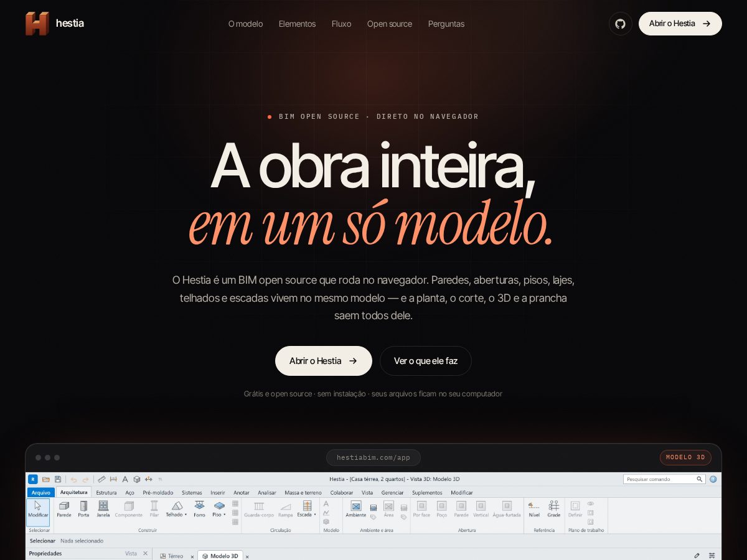Viewport: 747px width, 560px height.
Task: Select the Rampa tool
Action: pos(286,510)
